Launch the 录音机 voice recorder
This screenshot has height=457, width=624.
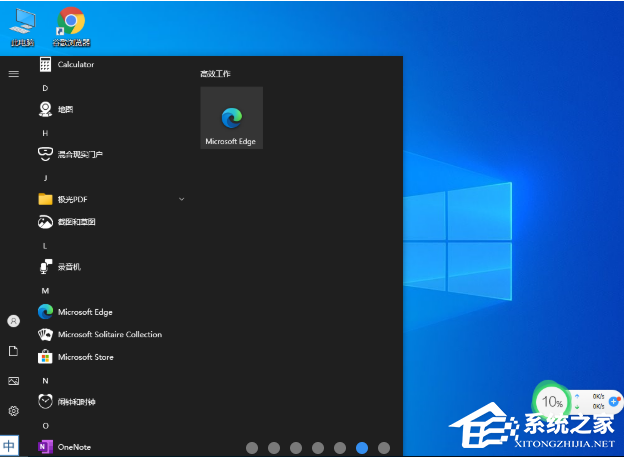(x=68, y=267)
